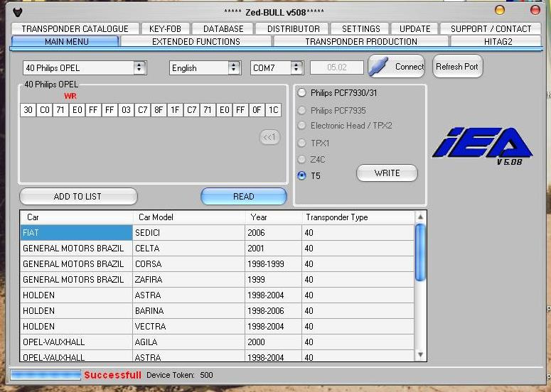Click the 05.02 version field

click(x=337, y=67)
